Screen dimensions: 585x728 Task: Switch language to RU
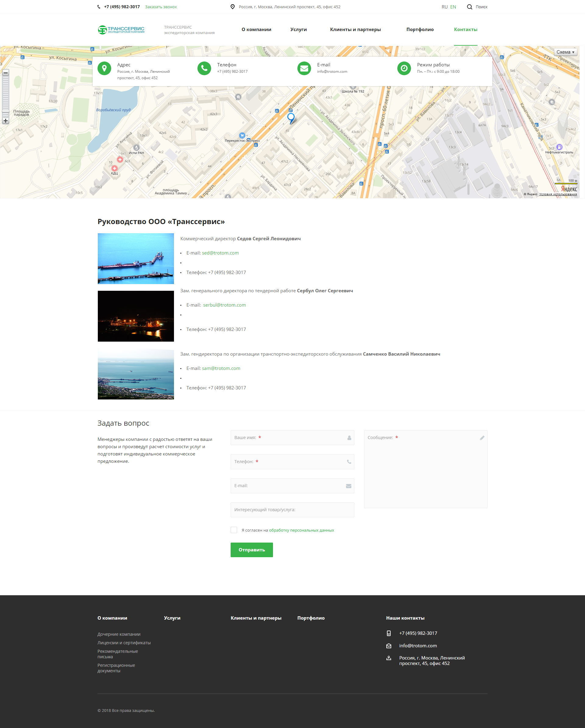tap(445, 7)
